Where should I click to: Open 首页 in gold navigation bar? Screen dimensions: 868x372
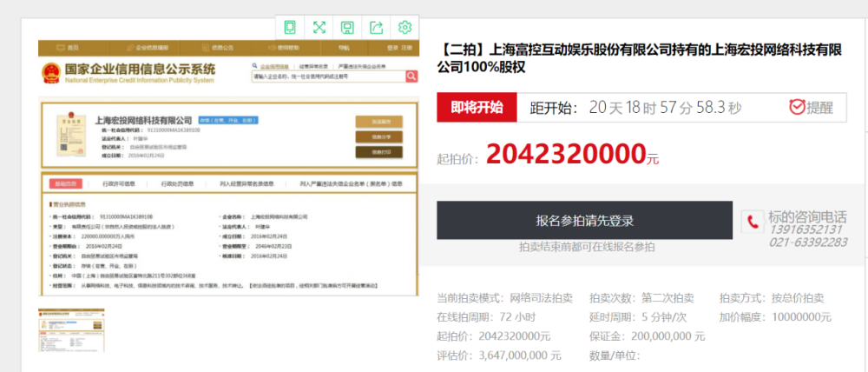pos(68,48)
